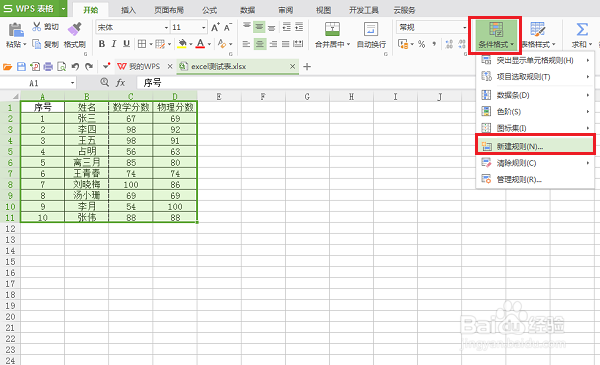Select the Format Painter brush
600x365 pixels.
(75, 29)
